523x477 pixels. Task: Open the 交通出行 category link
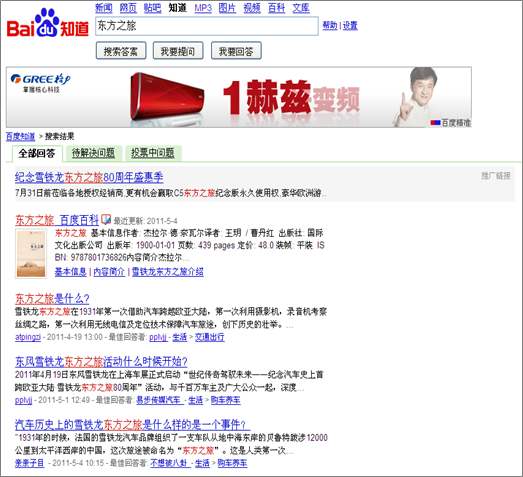pos(209,337)
